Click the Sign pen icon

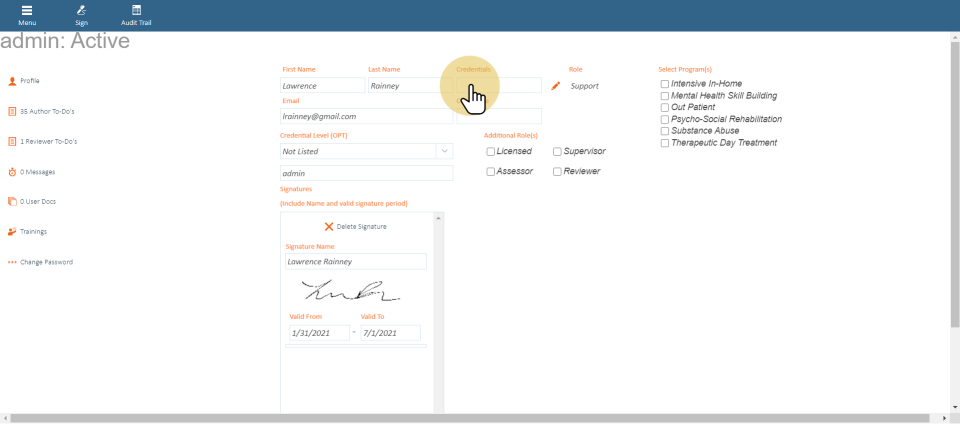coord(81,11)
